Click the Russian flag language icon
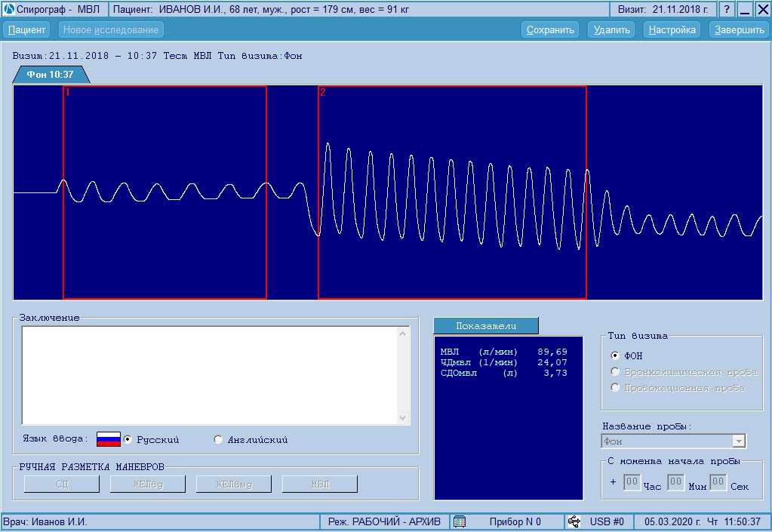772x532 pixels. (x=109, y=439)
